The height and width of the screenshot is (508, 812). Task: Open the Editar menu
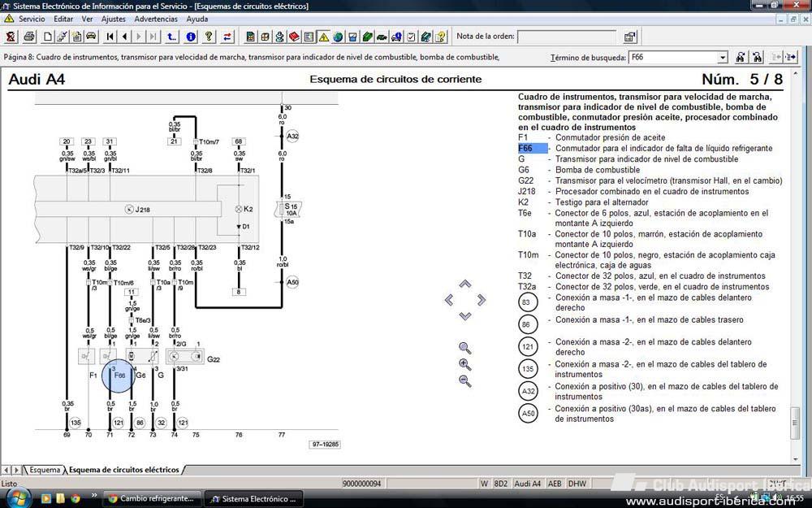[x=63, y=19]
